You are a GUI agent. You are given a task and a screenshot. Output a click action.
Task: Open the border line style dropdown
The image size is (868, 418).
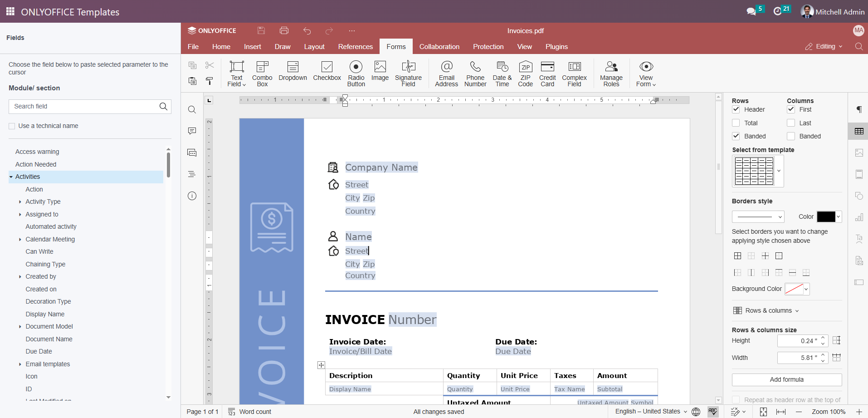click(x=758, y=217)
